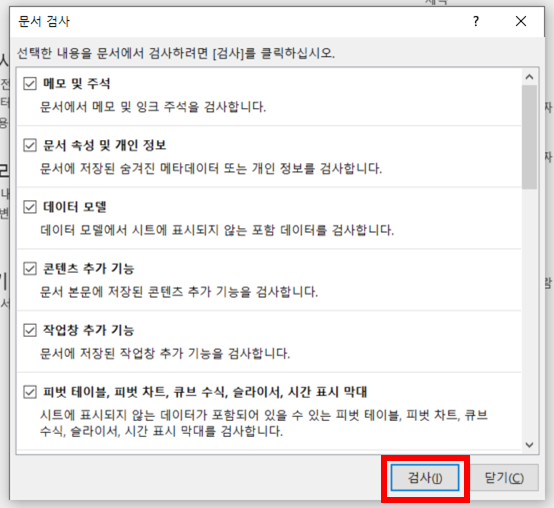The height and width of the screenshot is (508, 554).
Task: Click the 닫기(C) button
Action: coord(504,478)
